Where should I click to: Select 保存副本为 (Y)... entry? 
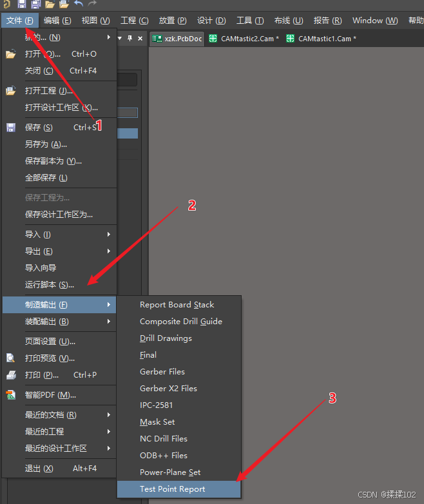coord(59,161)
